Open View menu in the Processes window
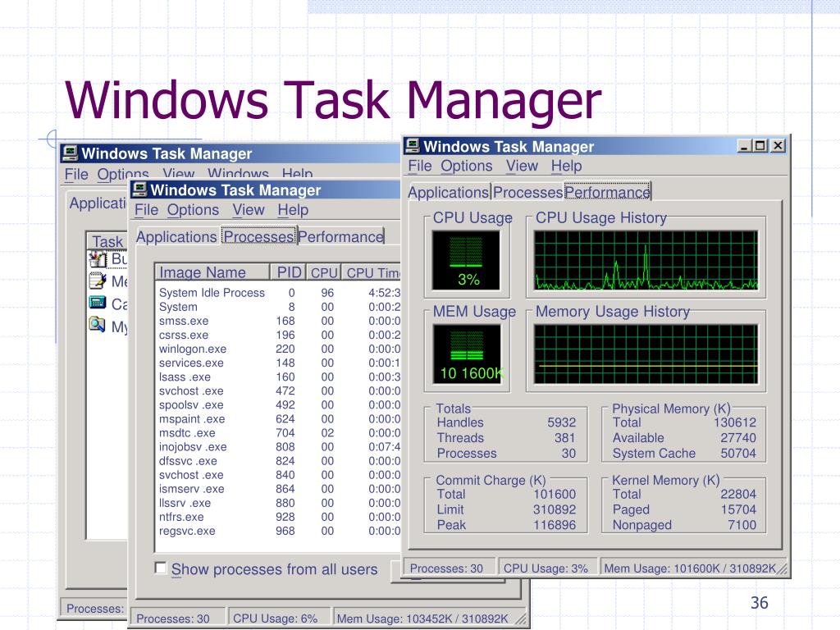Viewport: 840px width, 630px height. tap(248, 210)
